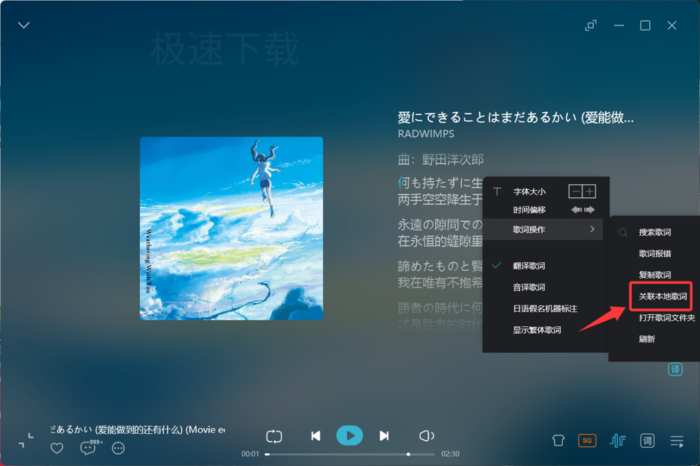700x466 pixels.
Task: Open the skin T-shirt icon
Action: 558,441
